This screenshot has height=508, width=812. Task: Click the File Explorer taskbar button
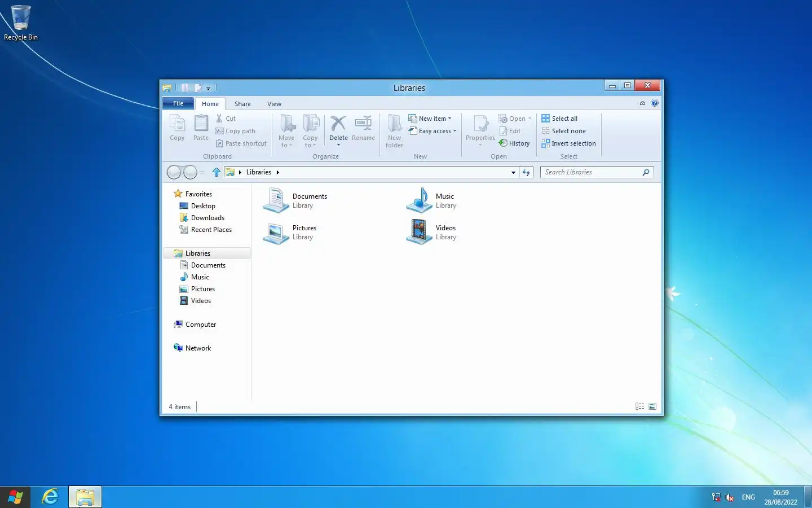pos(85,497)
